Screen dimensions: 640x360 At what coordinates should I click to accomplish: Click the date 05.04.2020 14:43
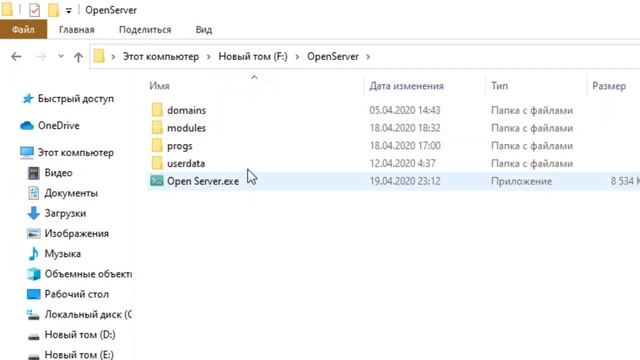pos(405,110)
